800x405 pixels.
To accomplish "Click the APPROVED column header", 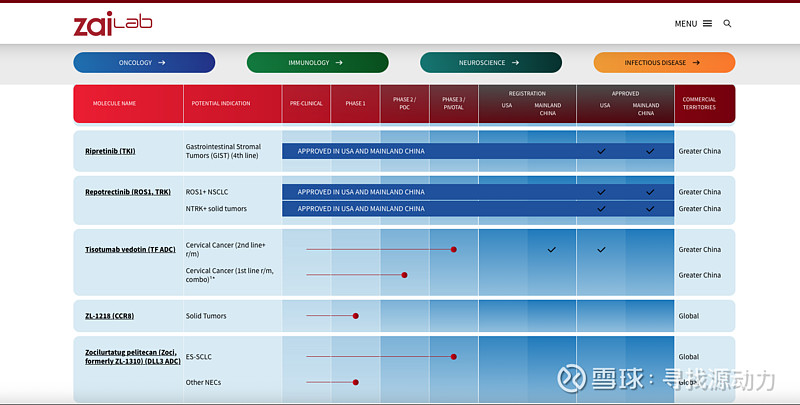I will (626, 93).
